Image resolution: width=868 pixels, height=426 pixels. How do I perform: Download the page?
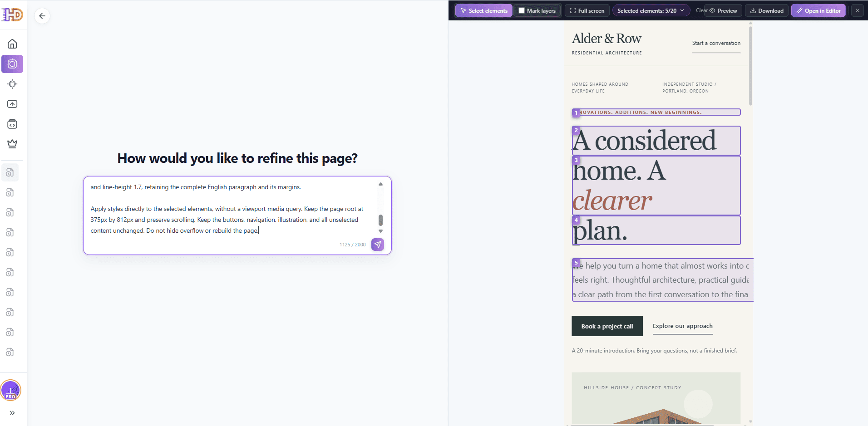click(767, 10)
